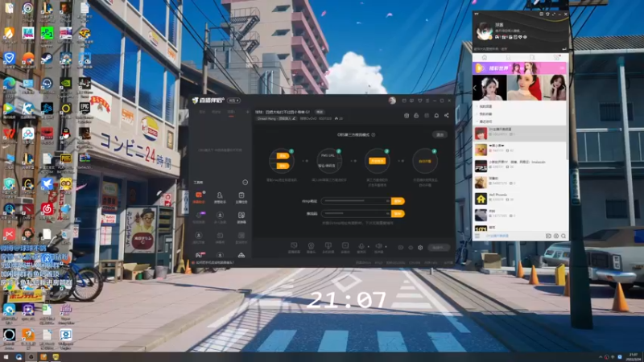The image size is (644, 362).
Task: Click the system clock in the taskbar
Action: coord(634,357)
